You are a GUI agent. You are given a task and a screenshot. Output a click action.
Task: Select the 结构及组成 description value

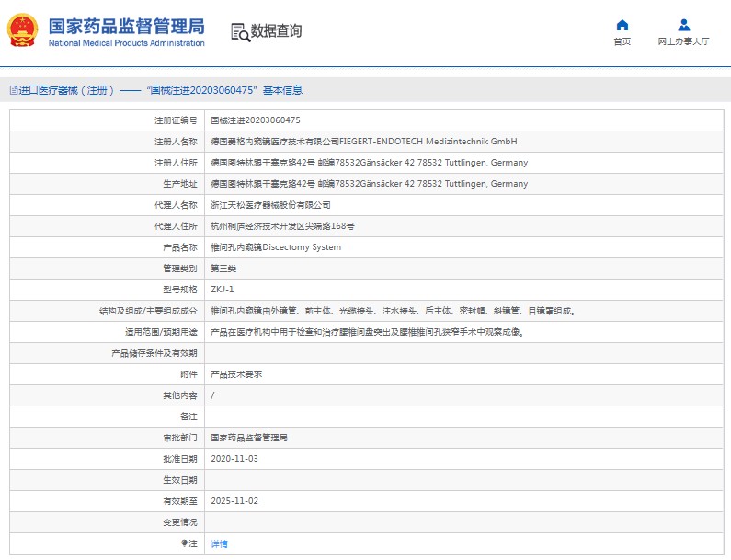pos(393,311)
